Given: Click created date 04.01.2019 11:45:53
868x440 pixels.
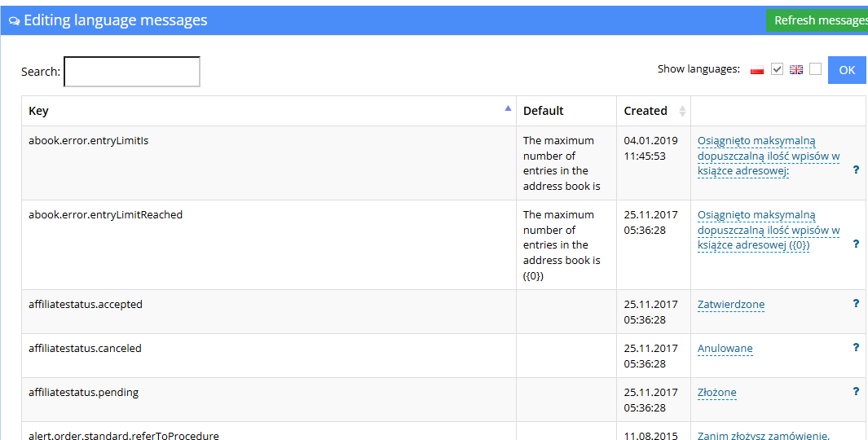Looking at the screenshot, I should 650,148.
